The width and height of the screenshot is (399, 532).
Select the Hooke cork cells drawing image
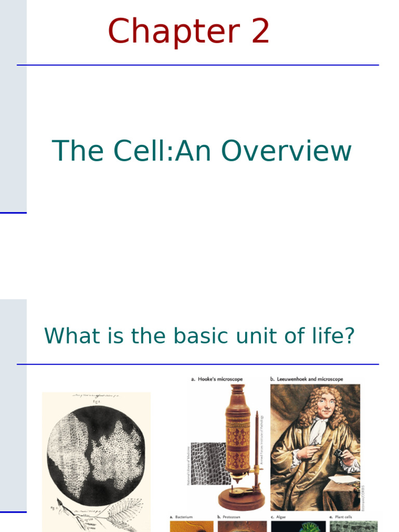96,462
